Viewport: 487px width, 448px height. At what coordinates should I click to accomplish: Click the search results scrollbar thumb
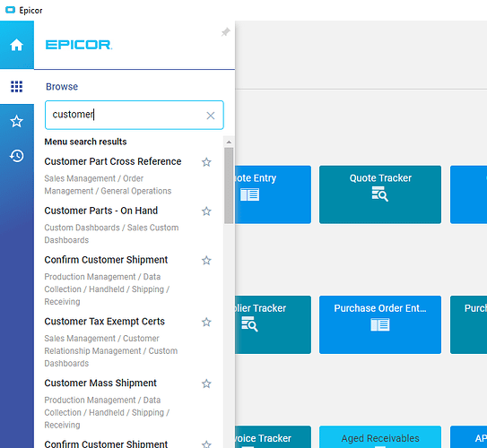click(x=229, y=185)
